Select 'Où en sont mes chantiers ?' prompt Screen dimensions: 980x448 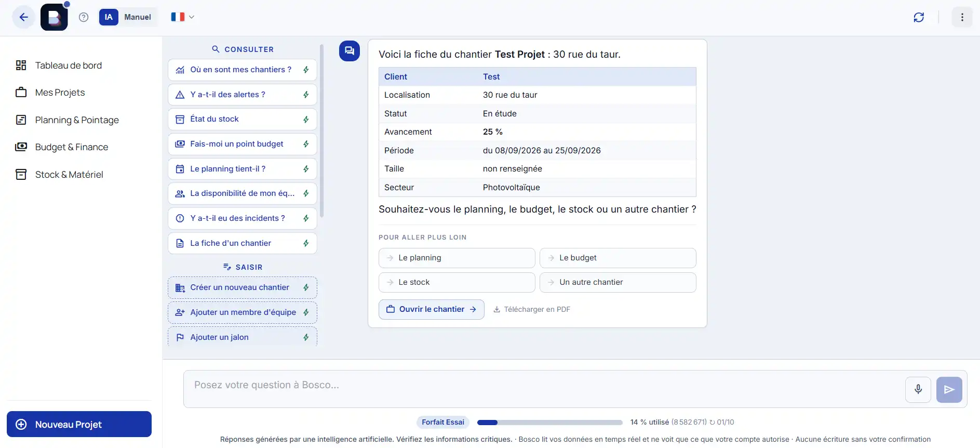coord(243,70)
